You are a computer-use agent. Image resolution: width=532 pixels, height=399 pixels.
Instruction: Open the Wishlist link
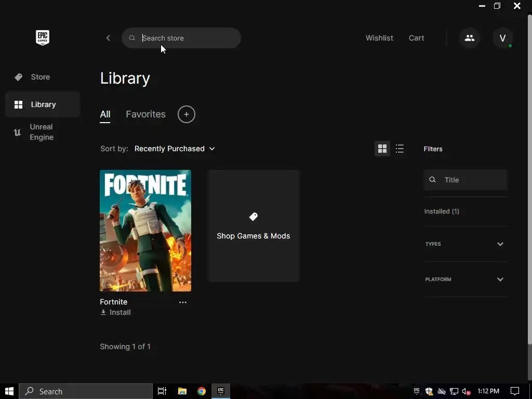tap(379, 38)
